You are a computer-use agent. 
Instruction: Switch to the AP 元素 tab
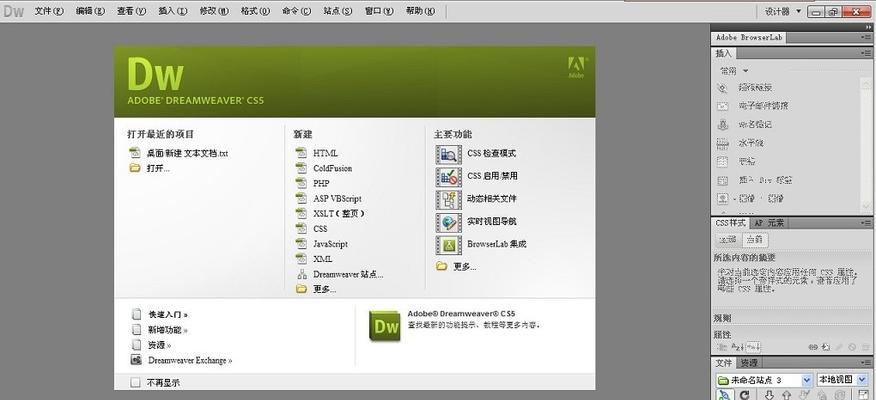tap(768, 223)
